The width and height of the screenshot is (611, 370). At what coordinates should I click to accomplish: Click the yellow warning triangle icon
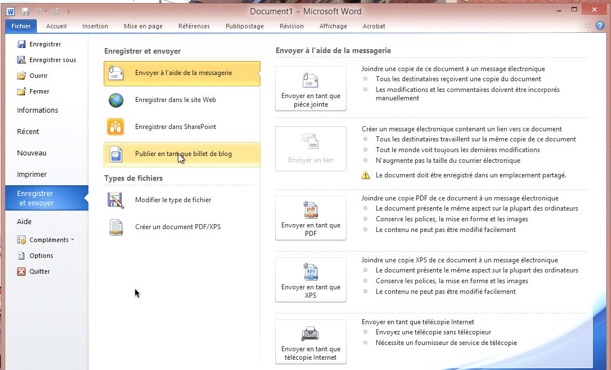point(366,175)
